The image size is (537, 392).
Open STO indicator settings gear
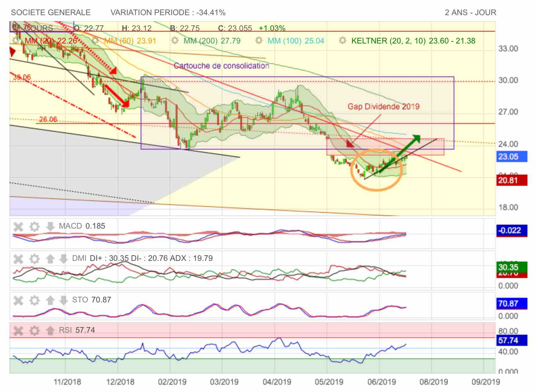tap(34, 300)
